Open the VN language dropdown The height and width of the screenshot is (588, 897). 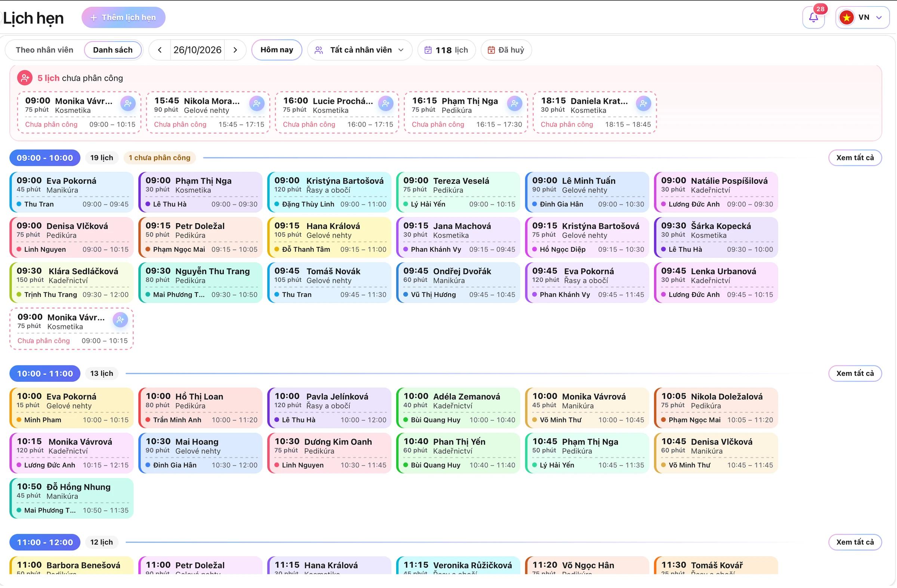click(x=862, y=18)
